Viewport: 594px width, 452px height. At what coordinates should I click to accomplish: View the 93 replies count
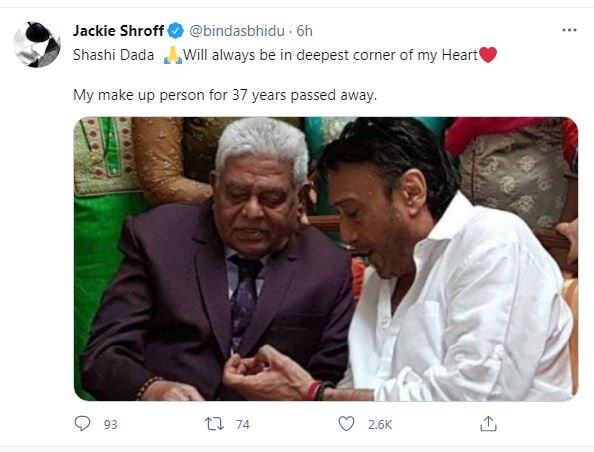pos(110,424)
